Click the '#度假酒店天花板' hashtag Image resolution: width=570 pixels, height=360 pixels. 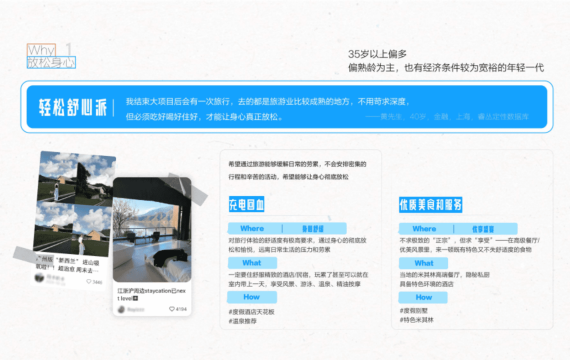[x=252, y=312]
